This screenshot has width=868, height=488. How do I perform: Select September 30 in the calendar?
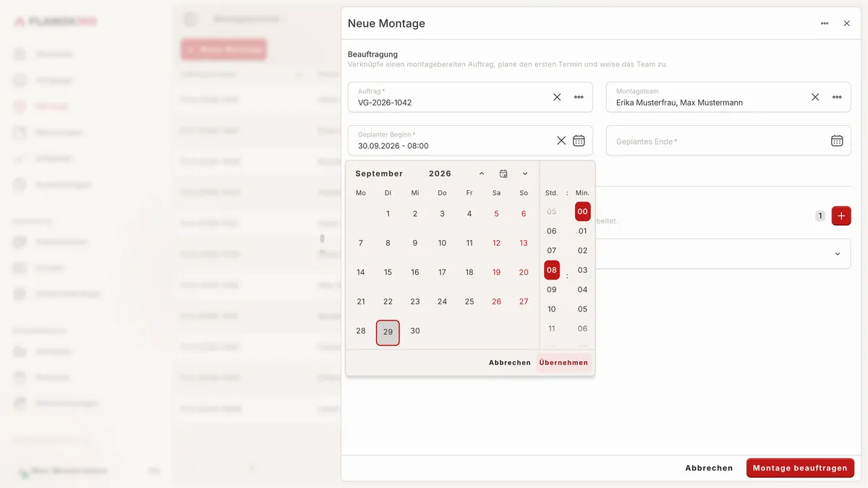[x=415, y=330]
